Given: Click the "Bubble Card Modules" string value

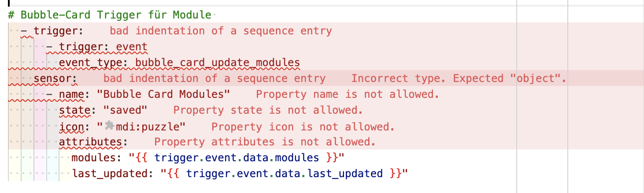Looking at the screenshot, I should click(163, 94).
